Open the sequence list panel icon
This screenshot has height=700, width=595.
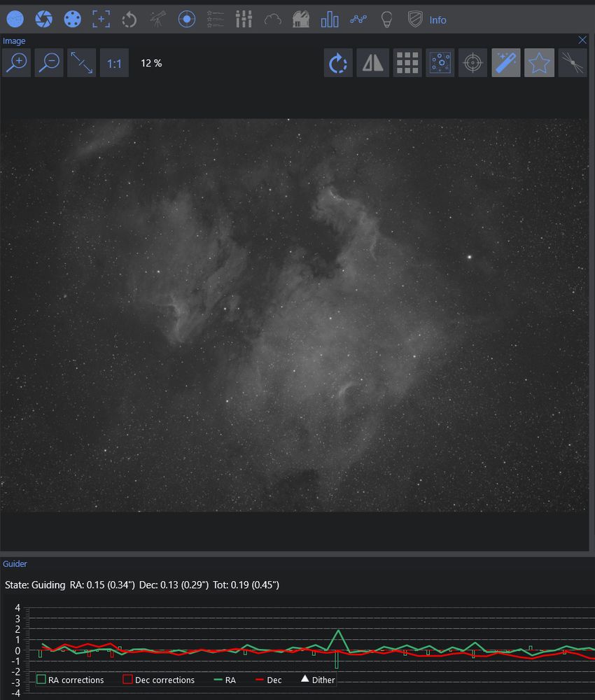[x=215, y=19]
